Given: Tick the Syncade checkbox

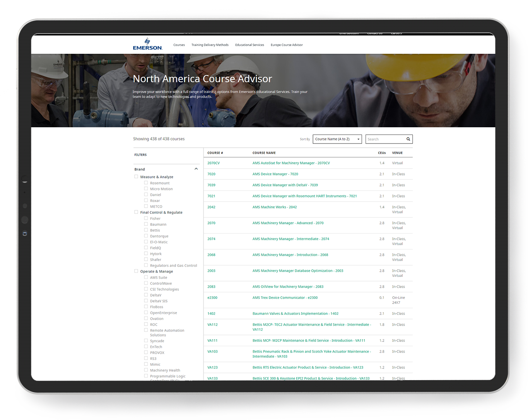Looking at the screenshot, I should (x=146, y=341).
